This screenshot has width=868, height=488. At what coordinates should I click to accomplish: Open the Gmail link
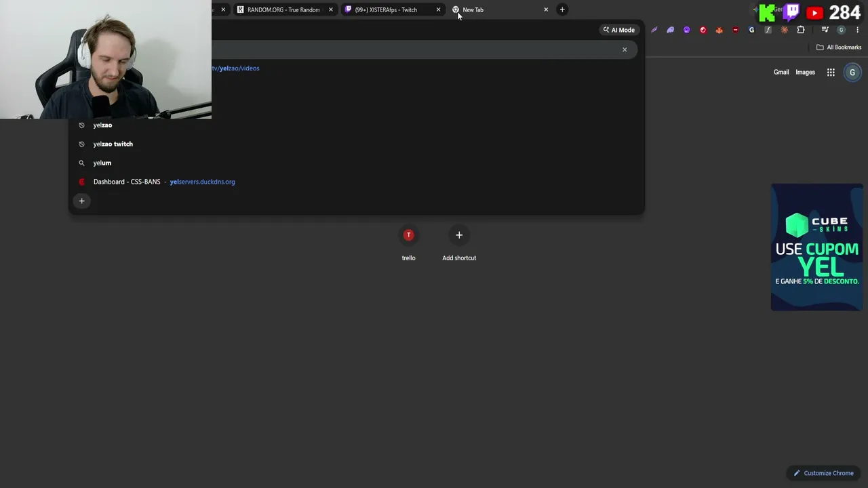(x=781, y=73)
